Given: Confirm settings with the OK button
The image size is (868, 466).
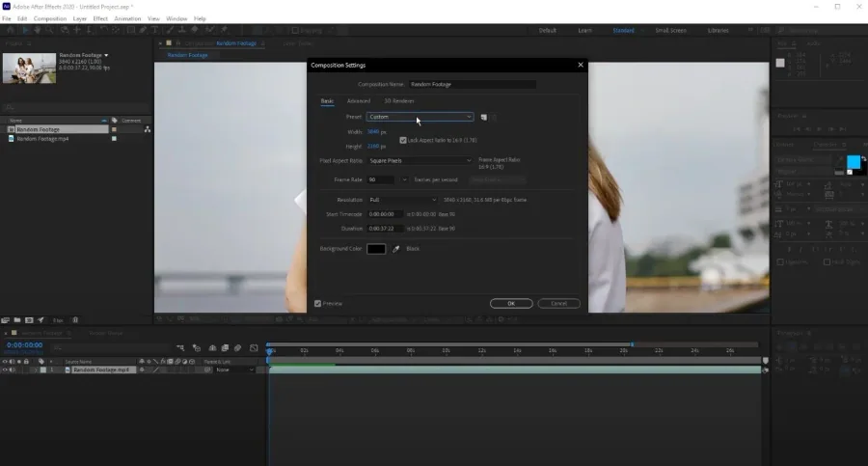Looking at the screenshot, I should point(511,304).
